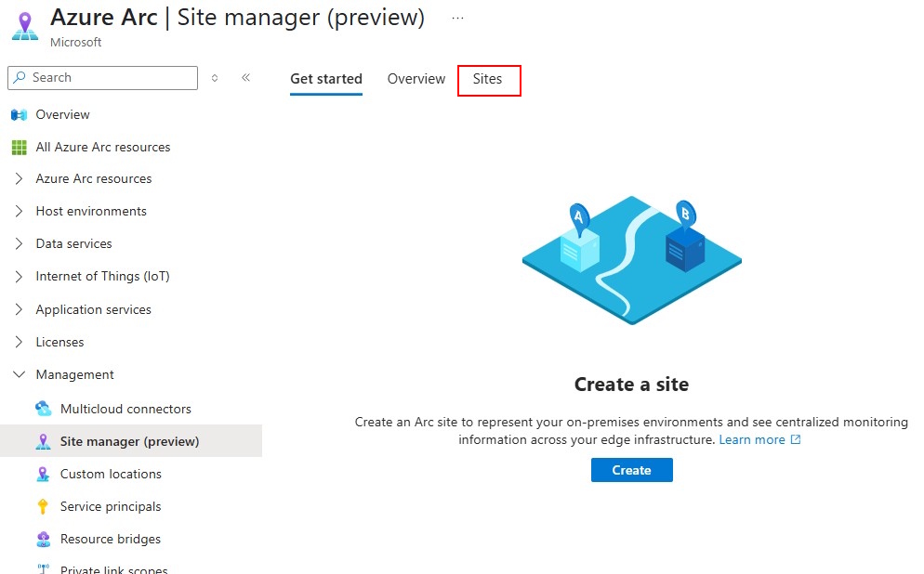
Task: Open Custom locations
Action: point(111,474)
